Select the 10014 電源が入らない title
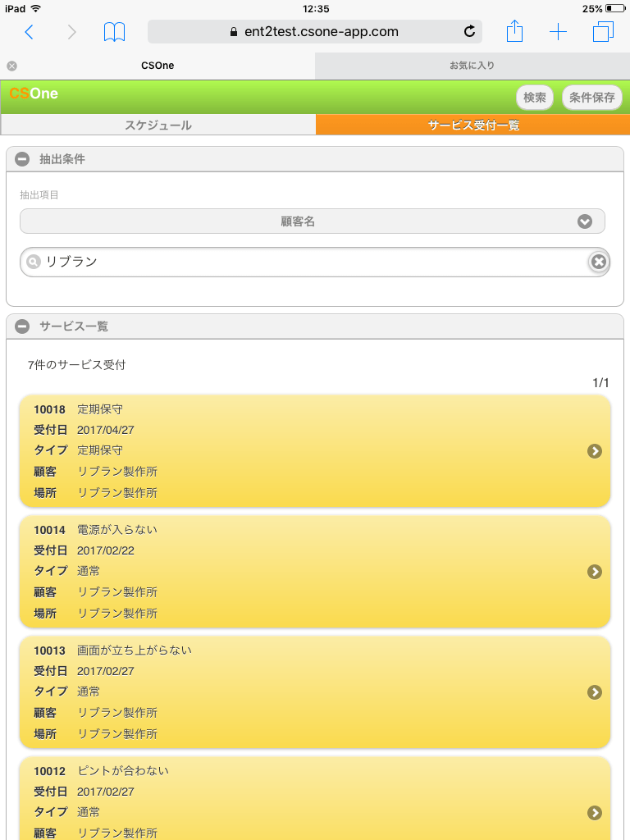Screen dimensions: 630x840 [x=95, y=530]
